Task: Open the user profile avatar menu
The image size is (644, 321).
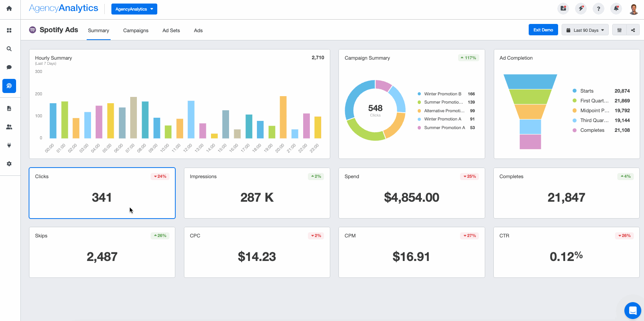Action: tap(633, 9)
